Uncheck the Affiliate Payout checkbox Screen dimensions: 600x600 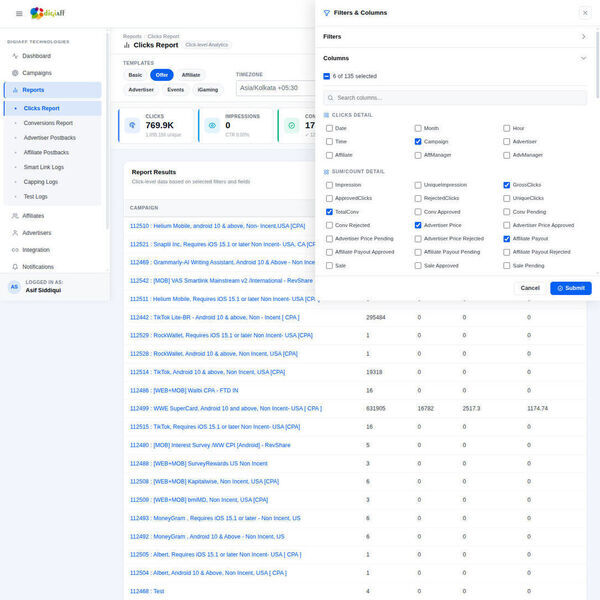507,239
